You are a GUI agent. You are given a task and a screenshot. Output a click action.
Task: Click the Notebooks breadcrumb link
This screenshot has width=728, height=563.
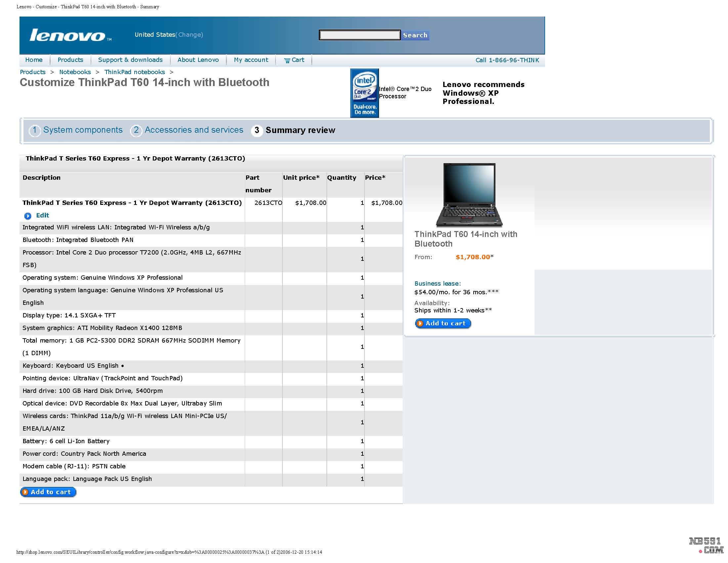tap(75, 72)
